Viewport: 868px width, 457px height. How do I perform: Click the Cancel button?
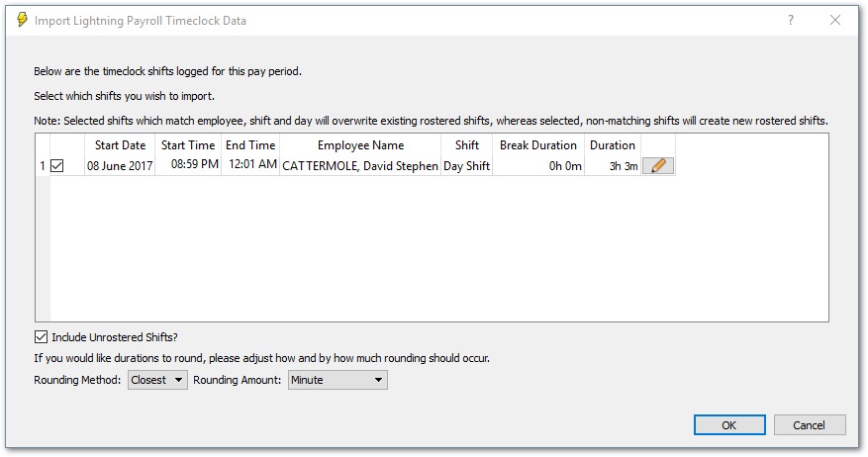tap(809, 425)
